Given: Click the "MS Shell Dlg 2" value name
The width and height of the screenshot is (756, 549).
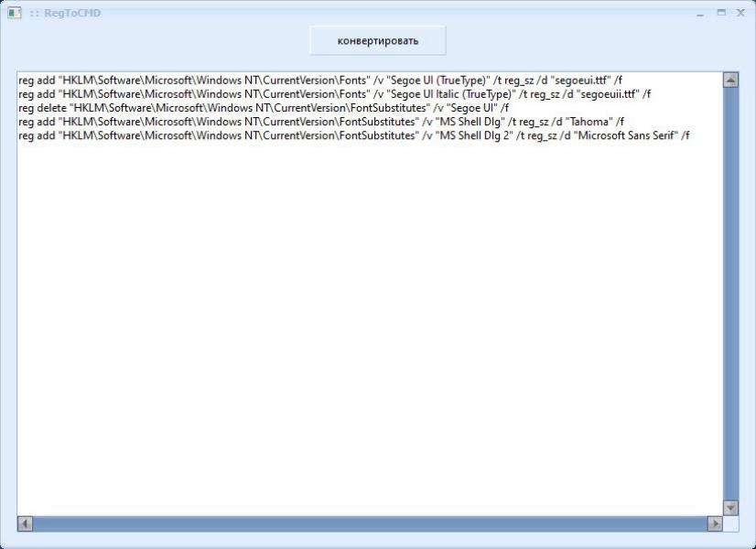Looking at the screenshot, I should (472, 135).
